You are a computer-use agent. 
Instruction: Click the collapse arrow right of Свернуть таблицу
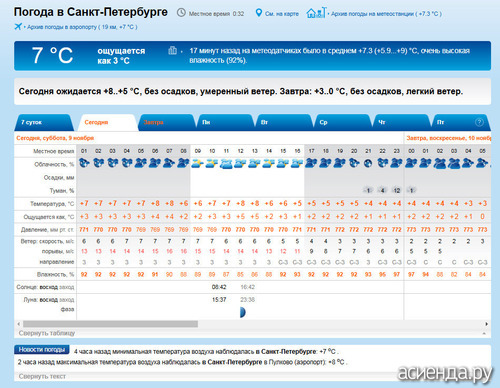(x=484, y=333)
